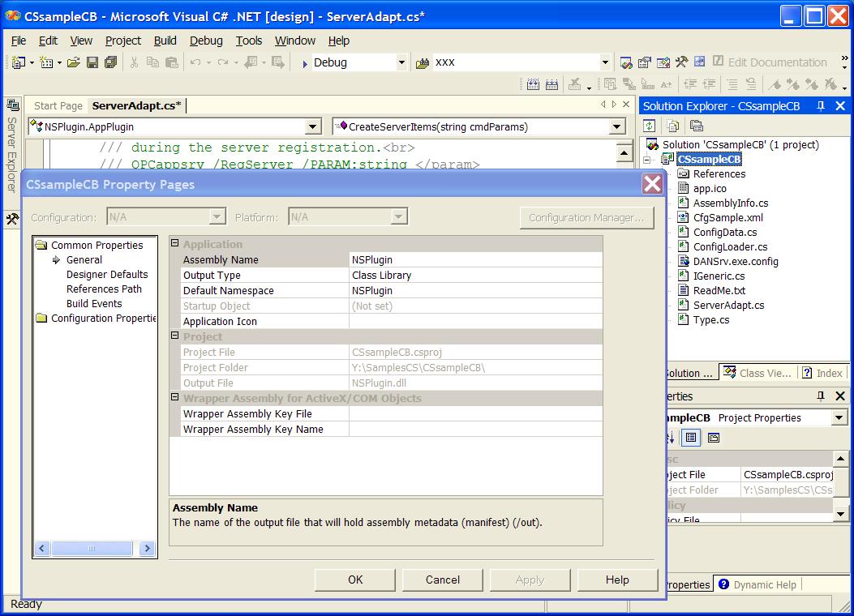The image size is (854, 616).
Task: Click right arrow of tree horizontal scrollbar
Action: [147, 548]
